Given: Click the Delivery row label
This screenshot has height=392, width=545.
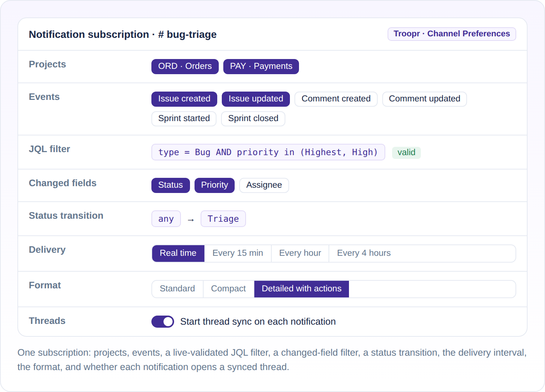Looking at the screenshot, I should pos(47,250).
